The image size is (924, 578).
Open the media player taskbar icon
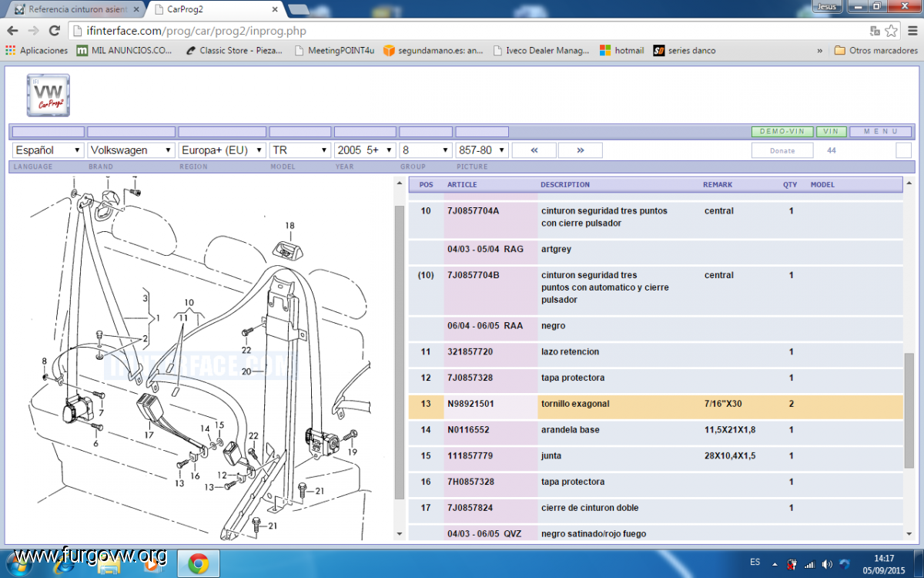153,564
